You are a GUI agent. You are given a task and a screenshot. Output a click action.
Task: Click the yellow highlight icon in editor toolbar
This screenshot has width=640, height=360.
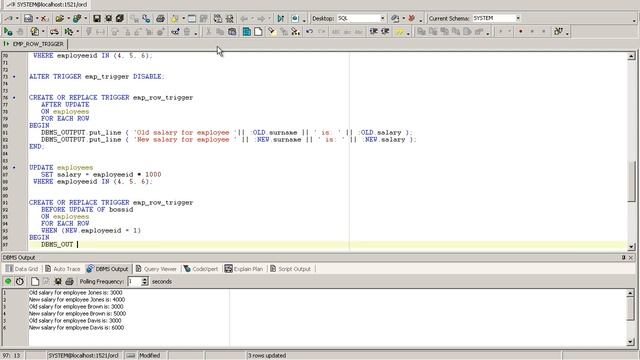coord(399,31)
